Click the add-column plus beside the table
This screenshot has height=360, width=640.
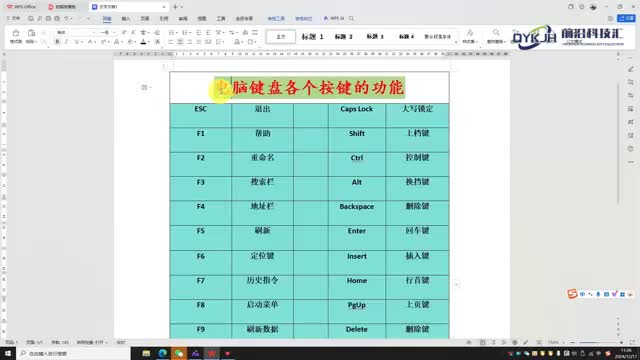pos(456,284)
